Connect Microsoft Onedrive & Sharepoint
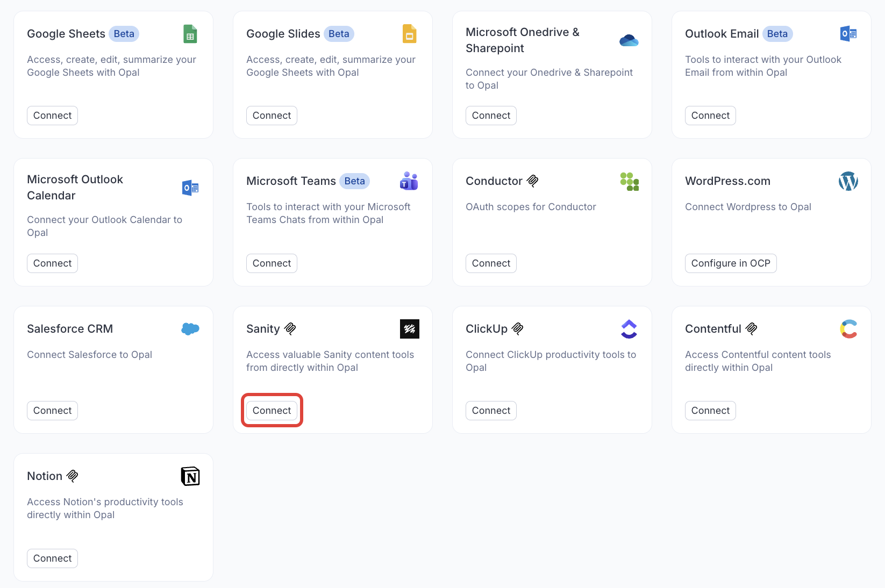This screenshot has height=588, width=885. (x=491, y=116)
